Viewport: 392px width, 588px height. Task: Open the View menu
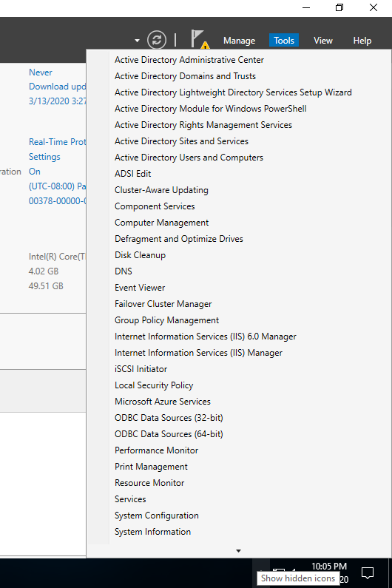point(323,41)
